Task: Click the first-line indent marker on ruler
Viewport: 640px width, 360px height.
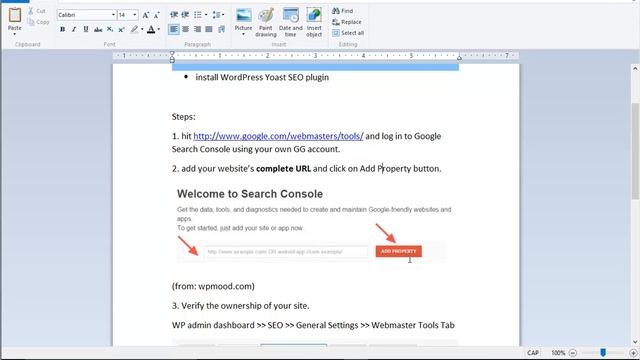Action: click(172, 53)
